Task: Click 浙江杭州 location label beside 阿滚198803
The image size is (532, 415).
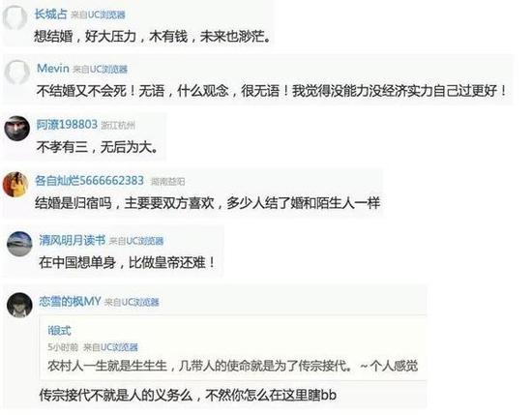Action: coord(118,125)
